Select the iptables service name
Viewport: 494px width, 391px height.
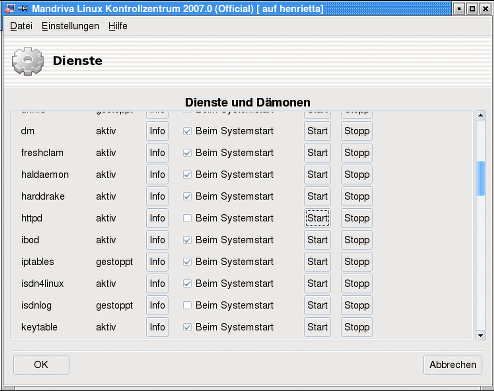(x=38, y=262)
